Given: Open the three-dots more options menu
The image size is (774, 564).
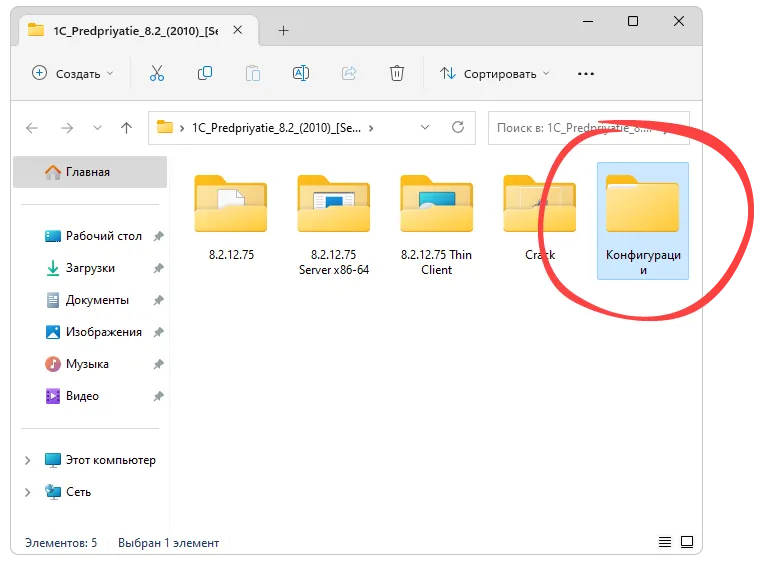Looking at the screenshot, I should click(x=586, y=74).
